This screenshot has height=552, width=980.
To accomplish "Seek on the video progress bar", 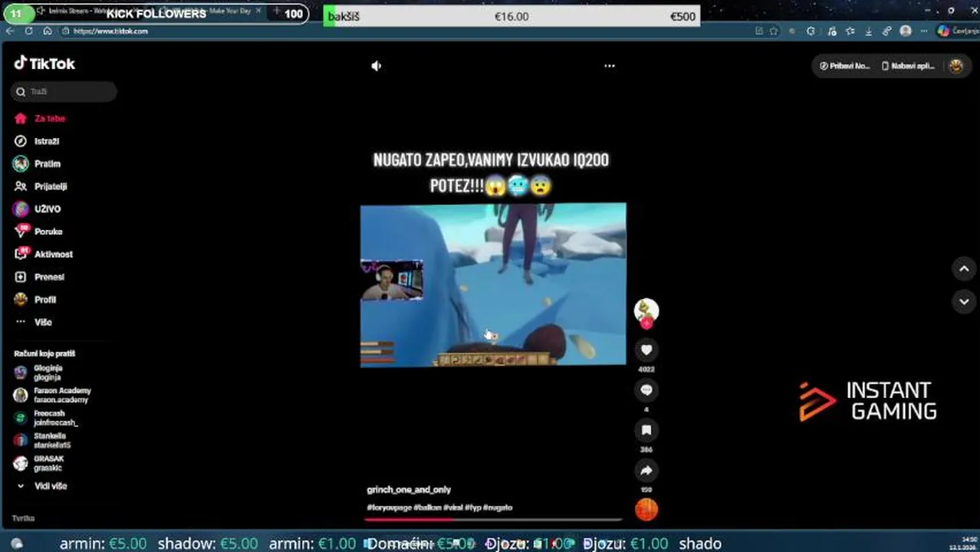I will click(493, 519).
